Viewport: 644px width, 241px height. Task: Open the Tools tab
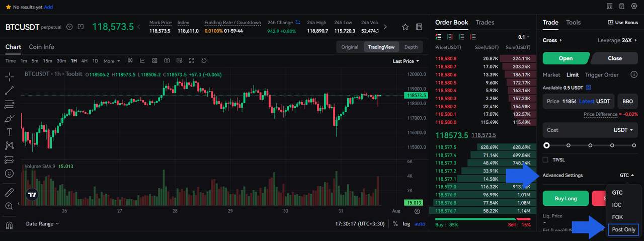click(573, 22)
